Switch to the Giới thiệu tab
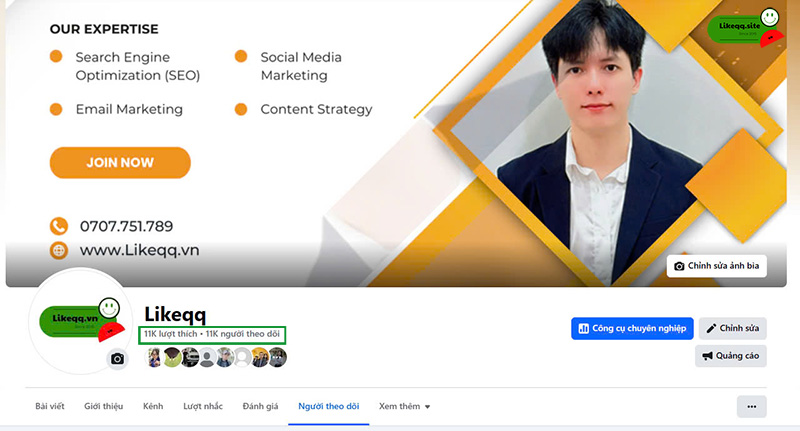The width and height of the screenshot is (800, 431). (104, 407)
